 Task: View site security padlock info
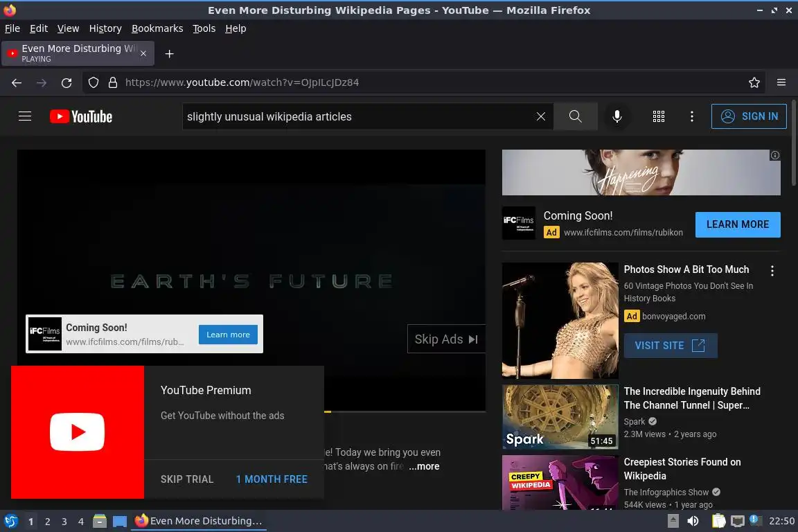coord(113,82)
